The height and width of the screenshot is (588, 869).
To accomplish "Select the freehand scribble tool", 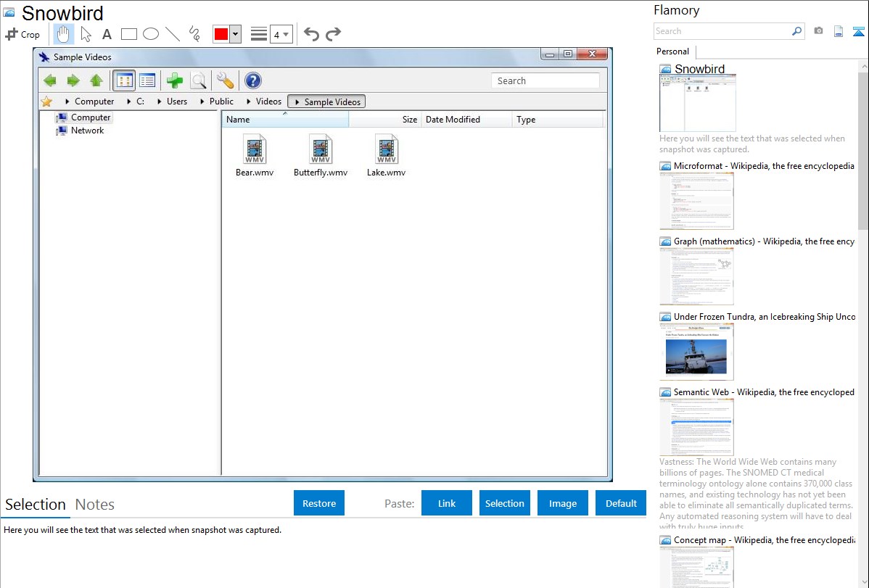I will 194,34.
